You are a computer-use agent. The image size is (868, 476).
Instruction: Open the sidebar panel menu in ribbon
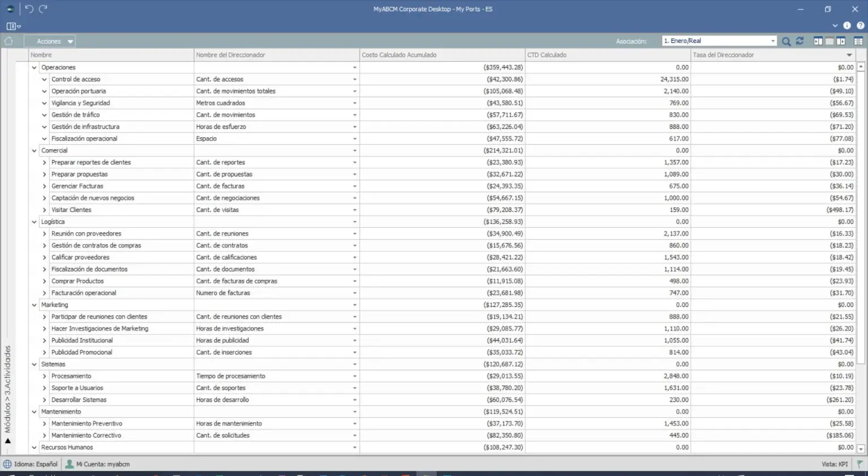14,26
